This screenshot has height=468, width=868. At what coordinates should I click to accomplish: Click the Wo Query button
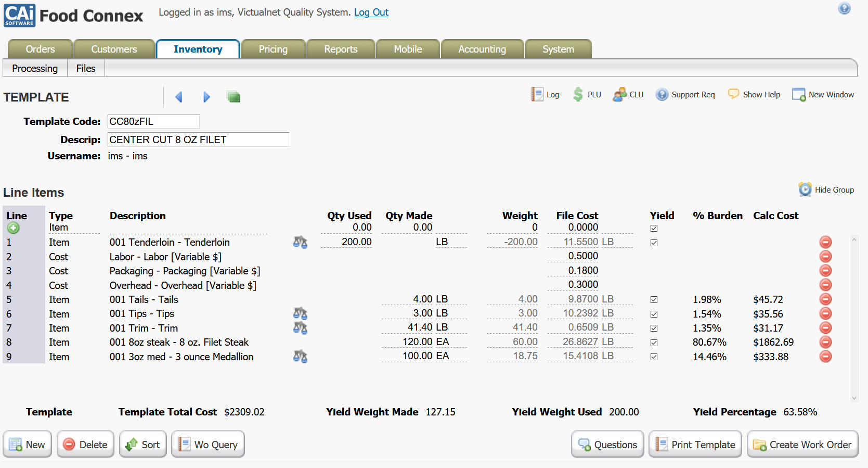point(208,444)
